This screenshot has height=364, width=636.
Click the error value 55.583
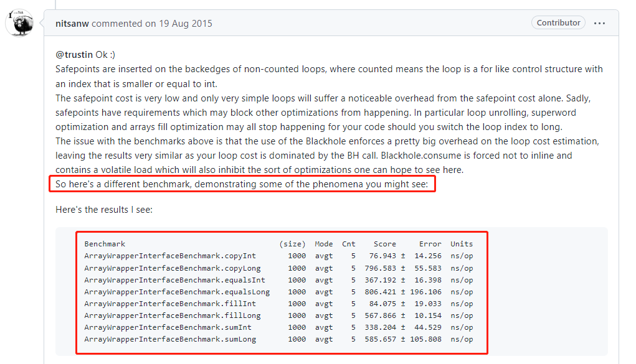click(428, 268)
